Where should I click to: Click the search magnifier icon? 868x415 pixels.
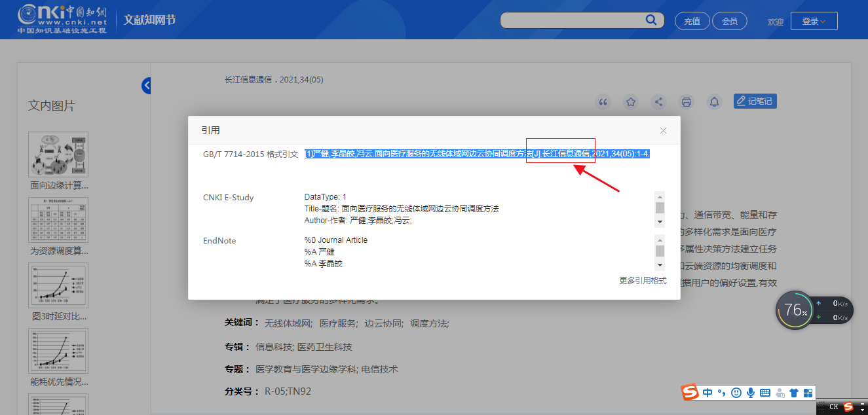[x=651, y=20]
